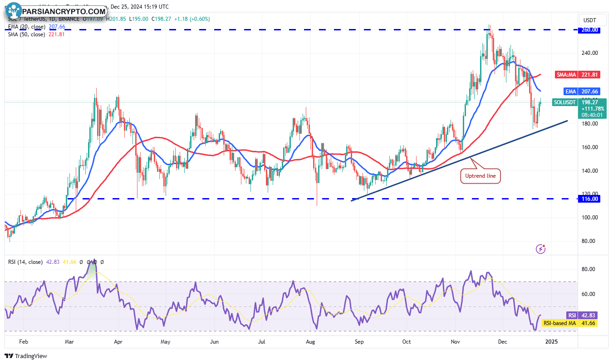Screen dimensions: 613x364
Task: Click the purple lightning bolt events icon
Action: pos(540,248)
